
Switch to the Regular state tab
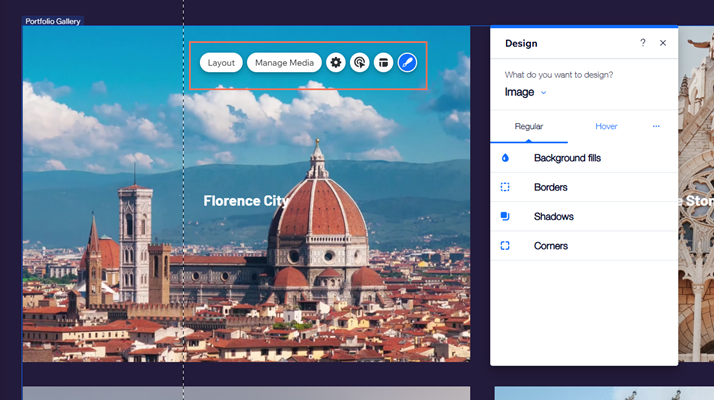529,127
